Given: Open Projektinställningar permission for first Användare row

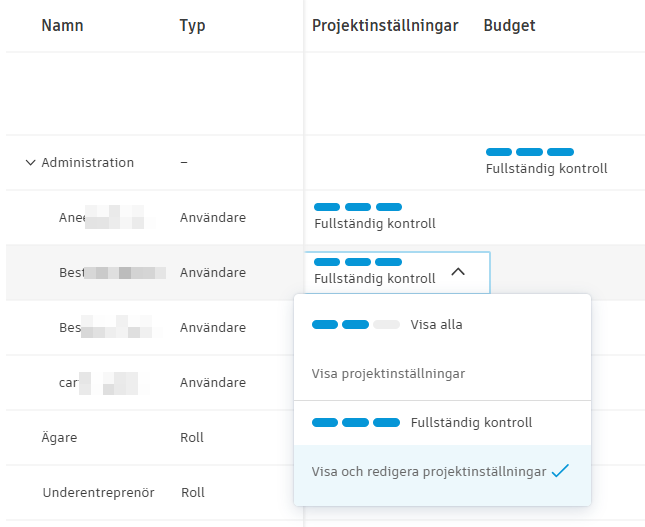Looking at the screenshot, I should (374, 216).
